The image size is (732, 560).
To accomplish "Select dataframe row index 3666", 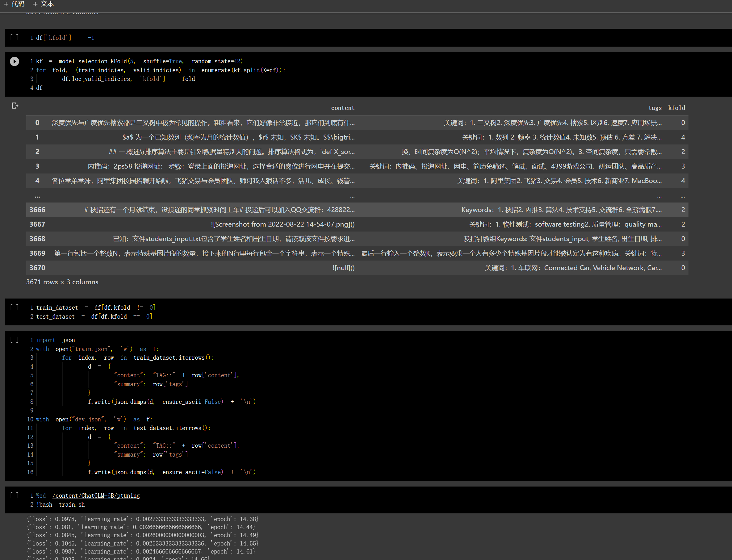I will click(x=37, y=210).
